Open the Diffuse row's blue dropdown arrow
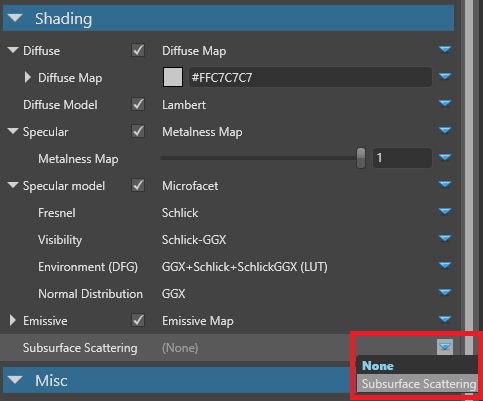The image size is (483, 401). [445, 50]
